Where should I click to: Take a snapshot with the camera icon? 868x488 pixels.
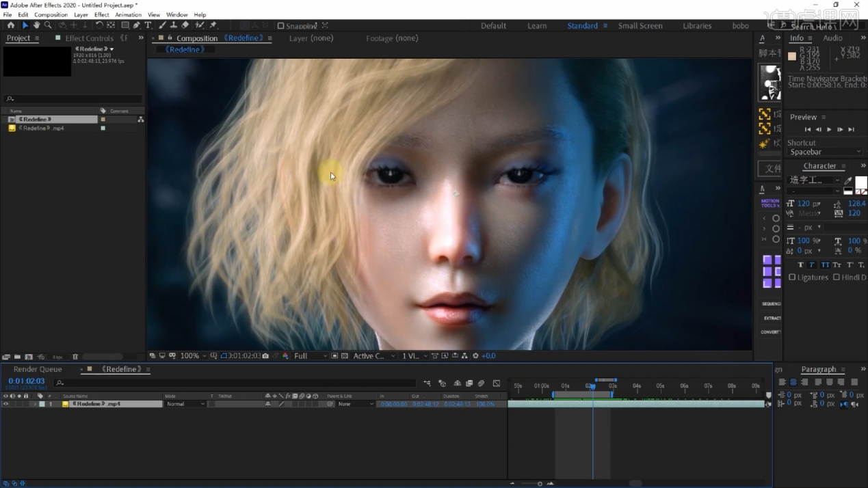click(x=265, y=356)
